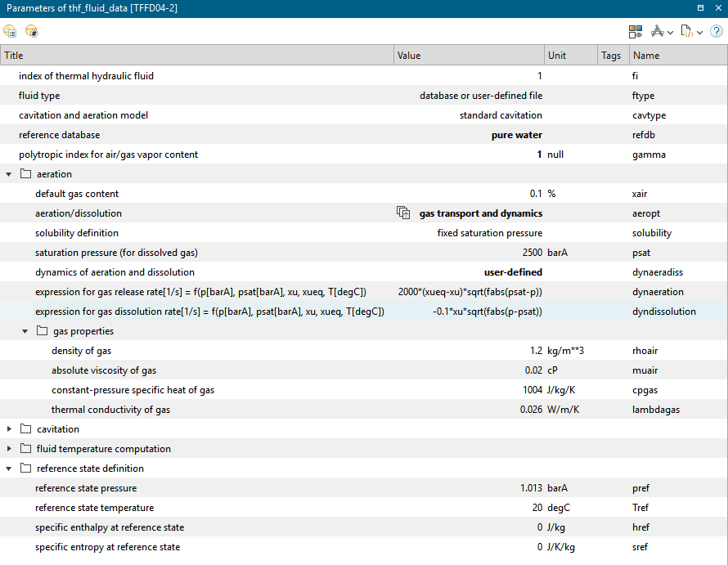The image size is (728, 565).
Task: Sort by the Title column header
Action: tap(196, 56)
